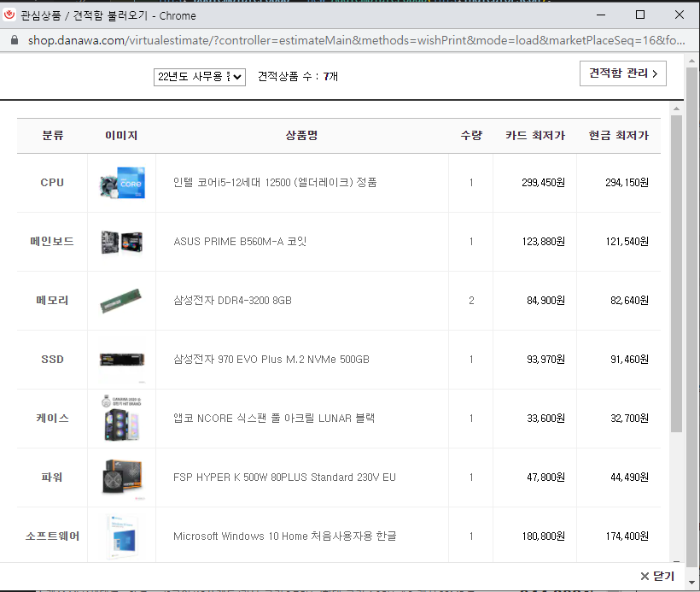This screenshot has height=592, width=700.
Task: Open the Samsung DDR4 memory thumbnail
Action: click(x=121, y=301)
